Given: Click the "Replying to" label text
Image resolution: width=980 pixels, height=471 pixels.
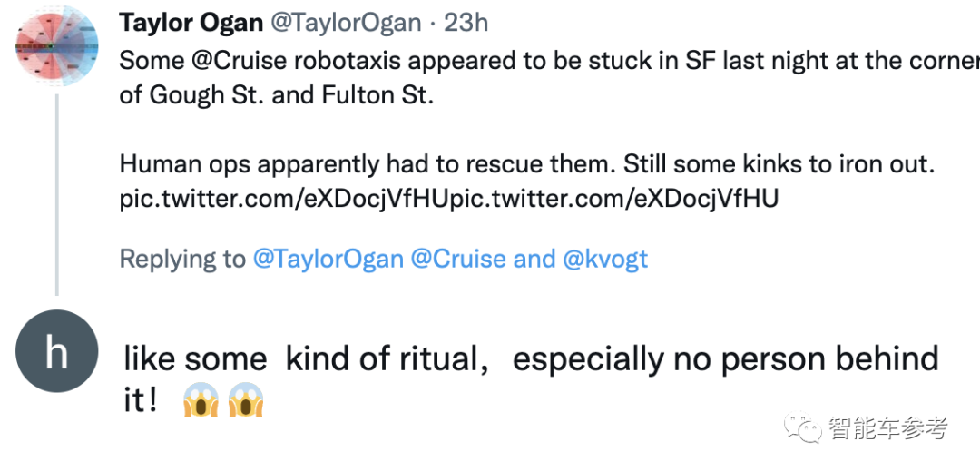Looking at the screenshot, I should tap(181, 259).
